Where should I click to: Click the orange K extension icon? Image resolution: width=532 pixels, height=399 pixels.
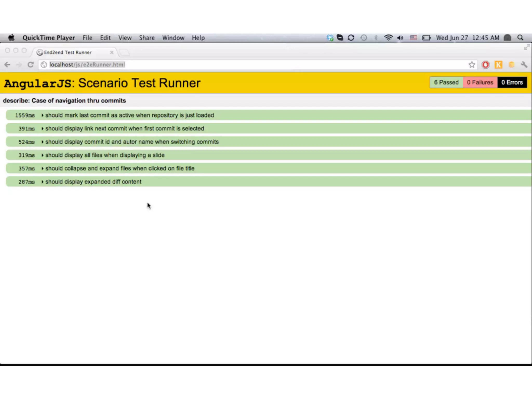point(498,65)
